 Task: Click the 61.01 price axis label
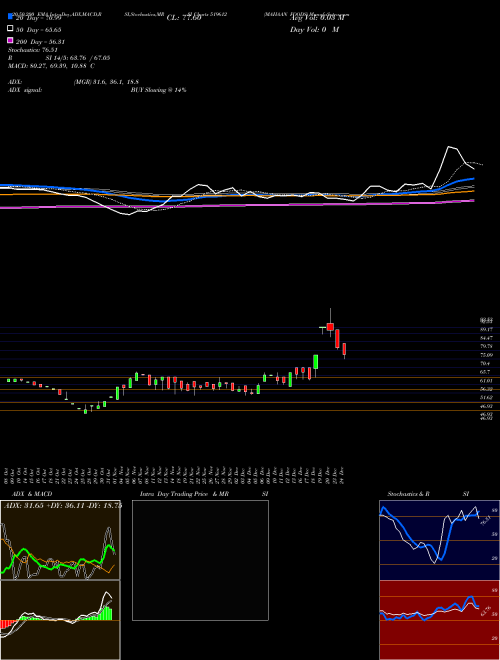[x=486, y=380]
